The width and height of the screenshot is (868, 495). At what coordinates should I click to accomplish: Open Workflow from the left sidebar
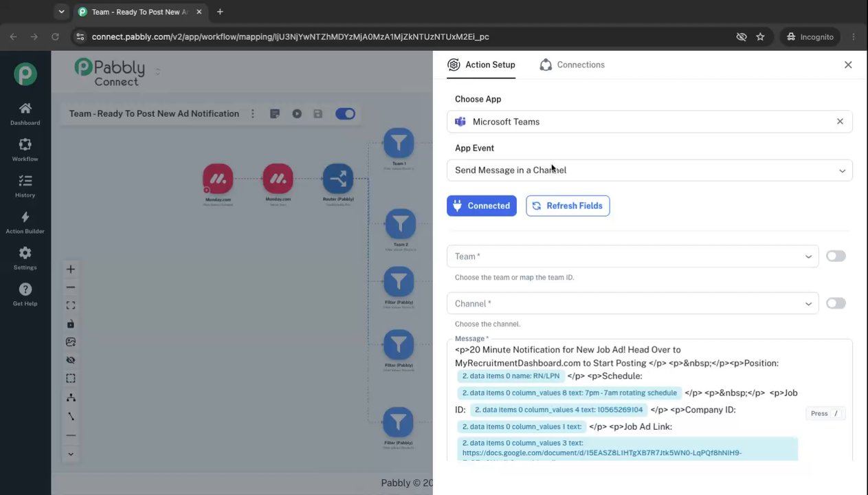point(25,150)
